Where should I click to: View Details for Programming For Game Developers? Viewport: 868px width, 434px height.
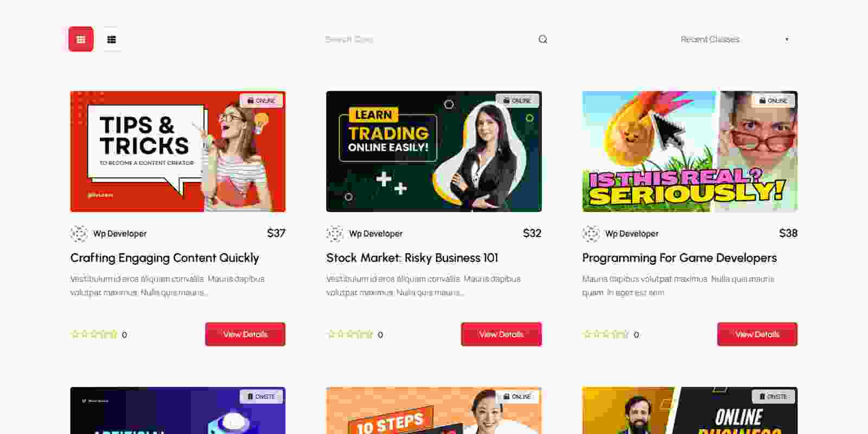[757, 334]
